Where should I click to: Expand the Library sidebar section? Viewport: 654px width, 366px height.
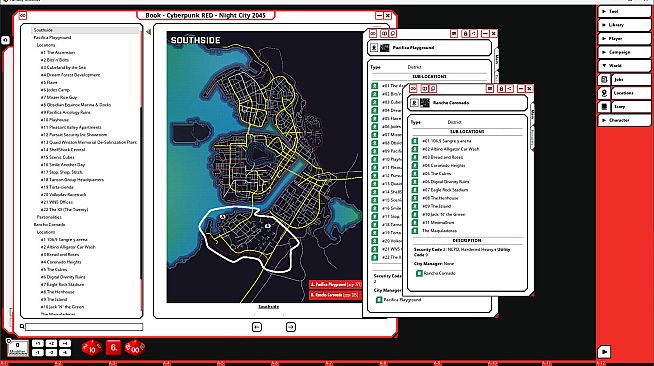(624, 25)
